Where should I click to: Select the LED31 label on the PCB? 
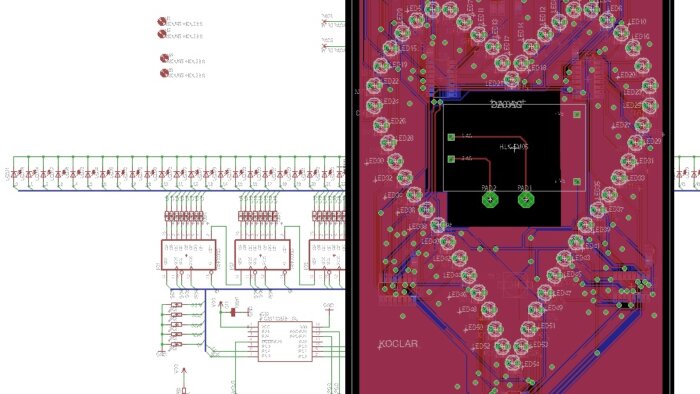pyautogui.click(x=645, y=161)
